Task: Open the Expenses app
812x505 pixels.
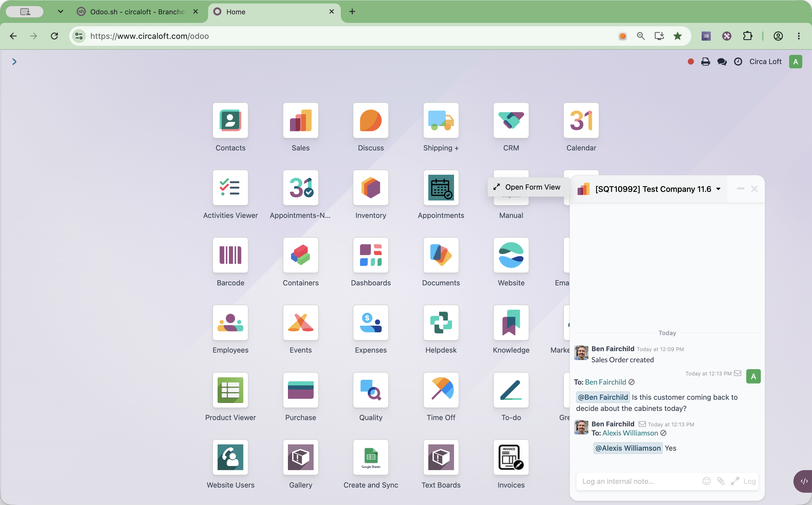Action: coord(371,323)
